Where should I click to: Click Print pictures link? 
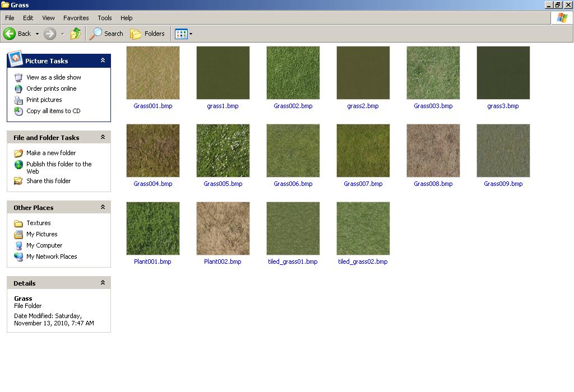44,100
